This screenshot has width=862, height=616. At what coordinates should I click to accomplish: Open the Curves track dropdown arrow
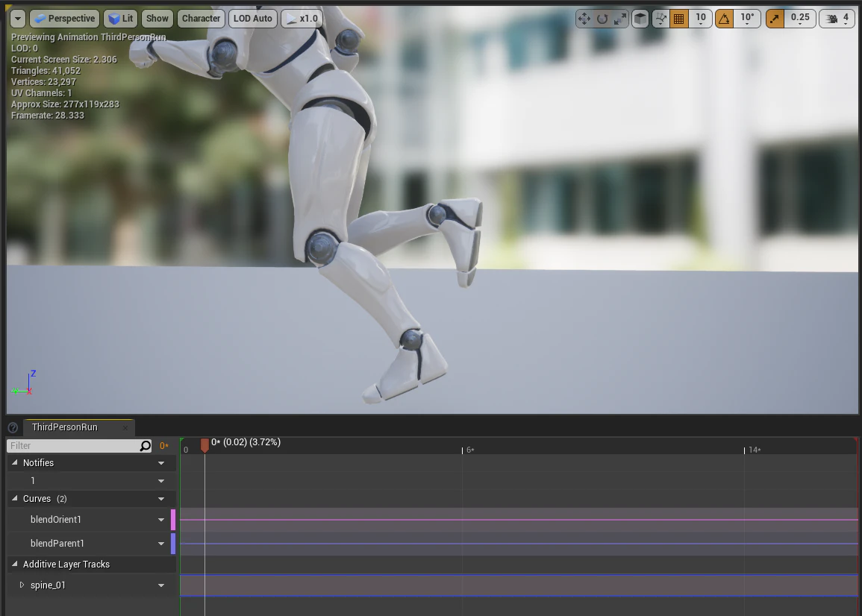coord(161,499)
